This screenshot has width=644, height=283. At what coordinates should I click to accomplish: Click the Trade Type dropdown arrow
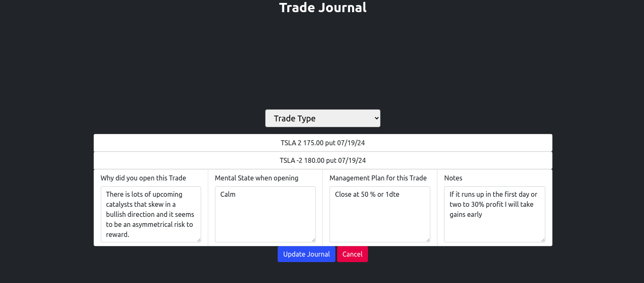pos(376,118)
